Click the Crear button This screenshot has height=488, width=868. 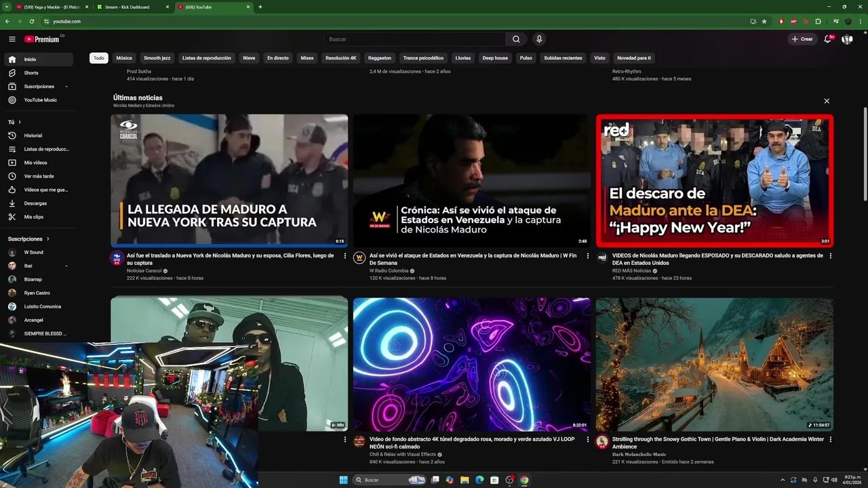(x=802, y=39)
